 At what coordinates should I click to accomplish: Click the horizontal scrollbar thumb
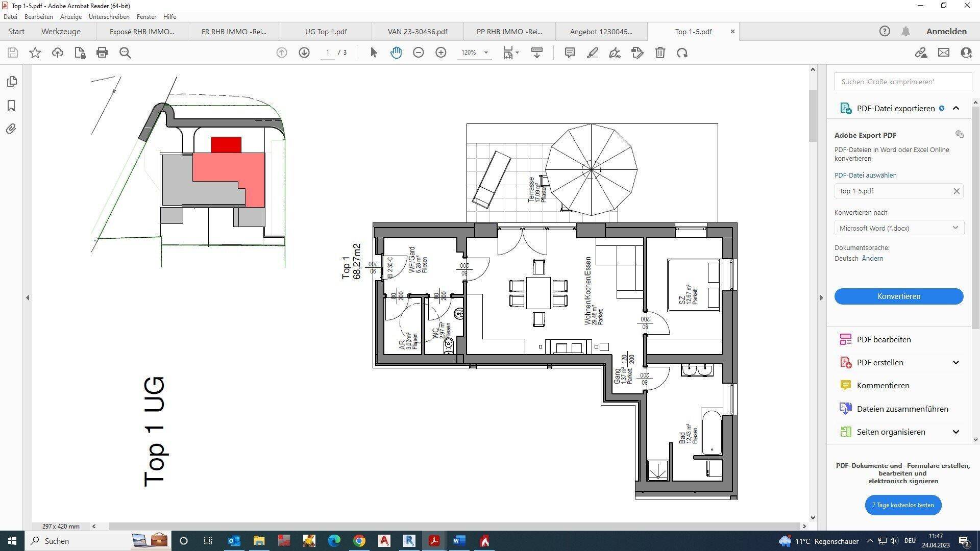tap(454, 526)
